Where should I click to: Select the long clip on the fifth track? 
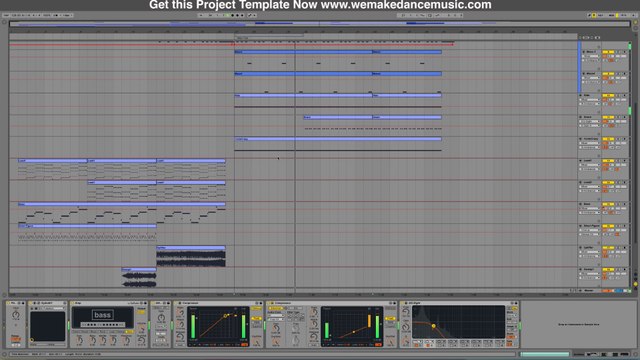[338, 139]
